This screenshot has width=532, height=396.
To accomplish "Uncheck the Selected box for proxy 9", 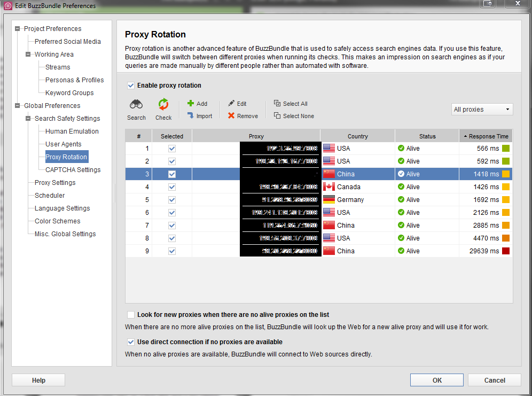I will [x=172, y=251].
